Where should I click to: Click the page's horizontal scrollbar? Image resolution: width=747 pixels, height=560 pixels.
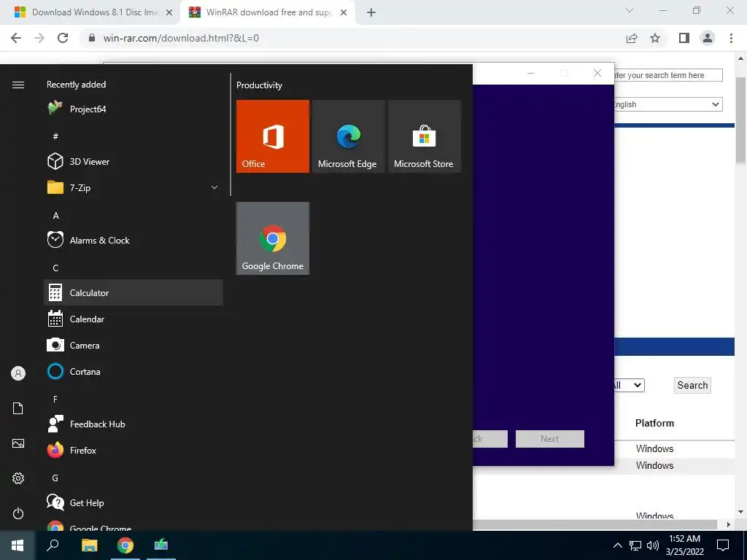click(x=595, y=524)
